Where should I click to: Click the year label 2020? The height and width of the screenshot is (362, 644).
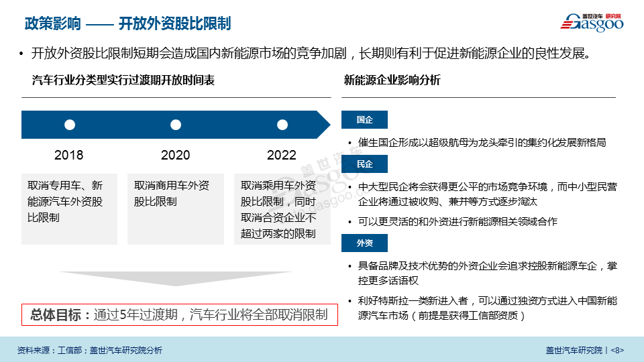click(175, 155)
